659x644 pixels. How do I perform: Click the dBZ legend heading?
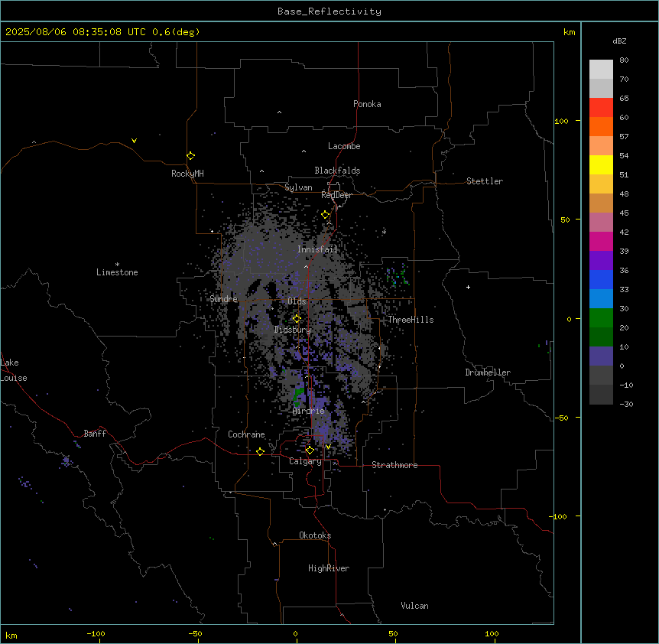tap(619, 41)
